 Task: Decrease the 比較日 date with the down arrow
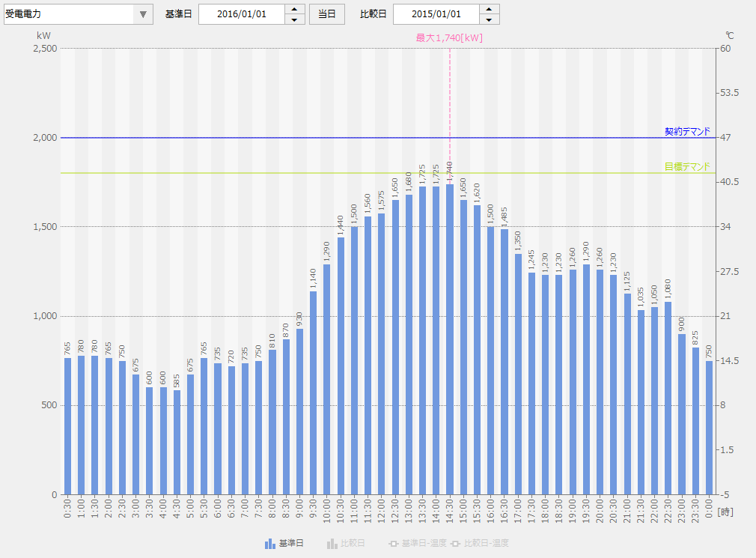(490, 19)
